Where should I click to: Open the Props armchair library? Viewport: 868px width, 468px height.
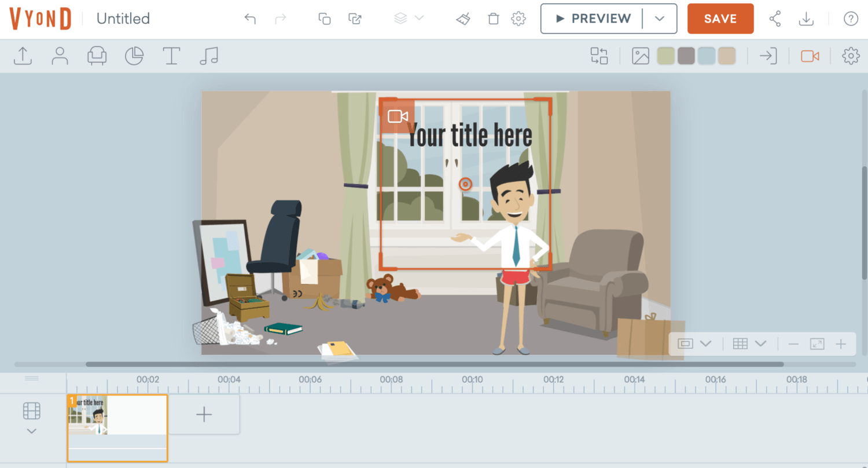click(x=97, y=56)
